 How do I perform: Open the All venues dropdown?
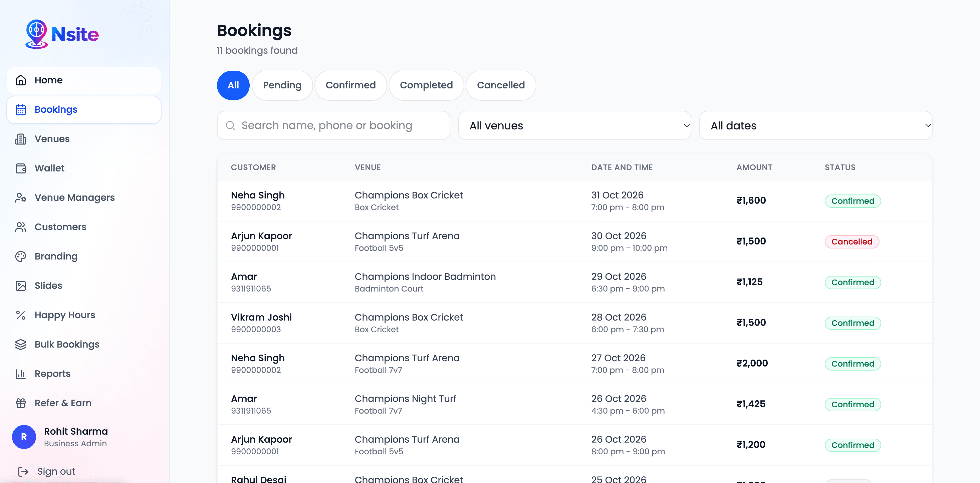[574, 125]
